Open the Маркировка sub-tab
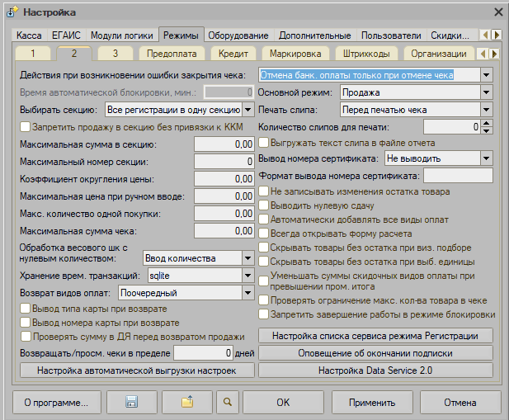 tap(295, 54)
